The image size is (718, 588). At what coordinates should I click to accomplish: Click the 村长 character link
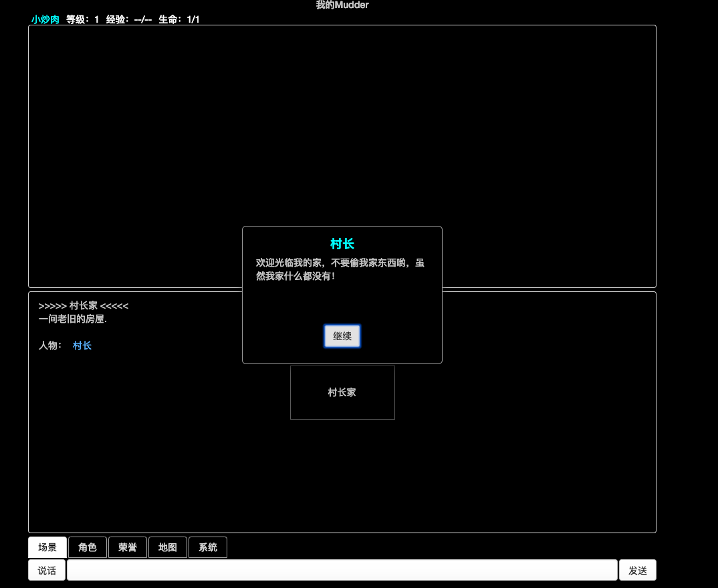click(82, 345)
